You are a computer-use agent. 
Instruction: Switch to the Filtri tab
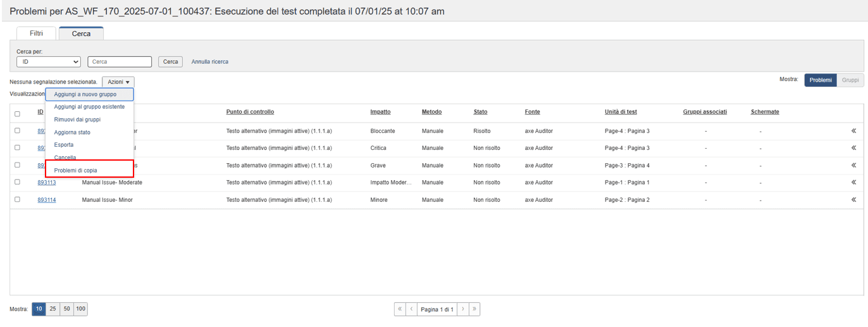click(x=37, y=34)
